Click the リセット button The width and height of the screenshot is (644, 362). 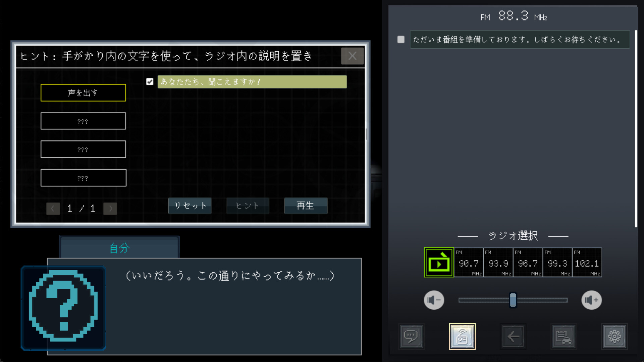pyautogui.click(x=190, y=205)
